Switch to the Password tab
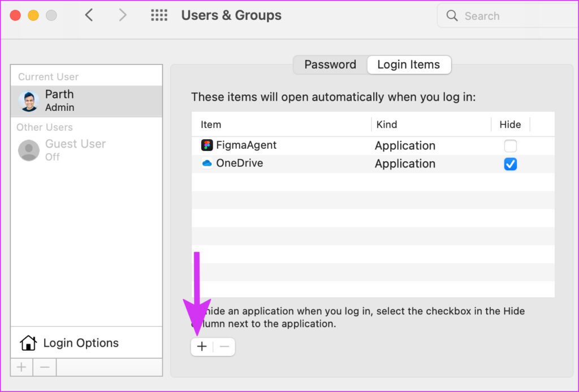The width and height of the screenshot is (579, 392). click(330, 64)
